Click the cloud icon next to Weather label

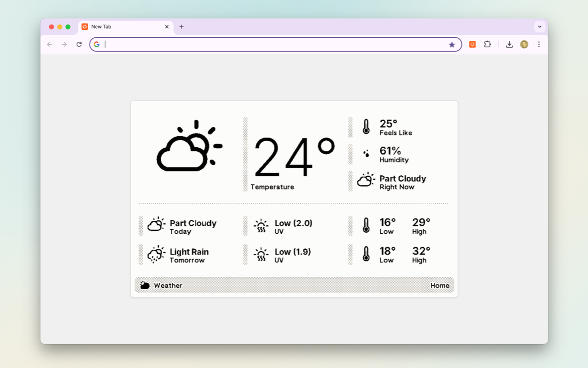(144, 285)
